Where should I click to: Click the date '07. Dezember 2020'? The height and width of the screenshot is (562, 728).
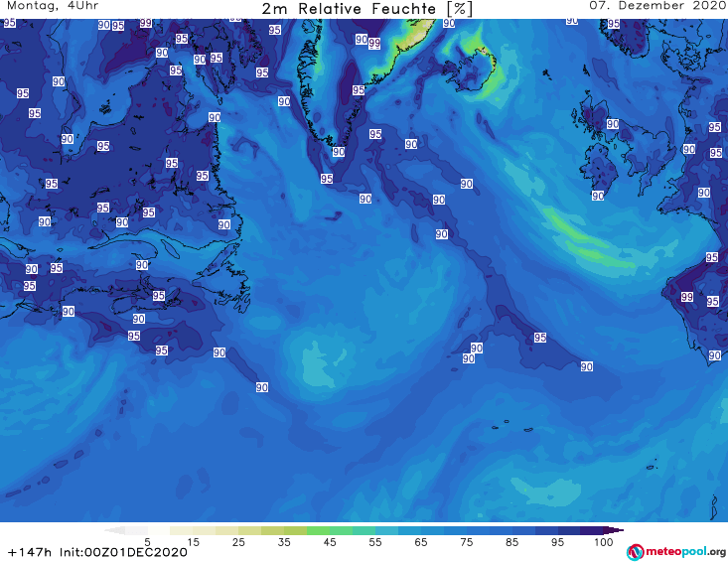pyautogui.click(x=657, y=6)
